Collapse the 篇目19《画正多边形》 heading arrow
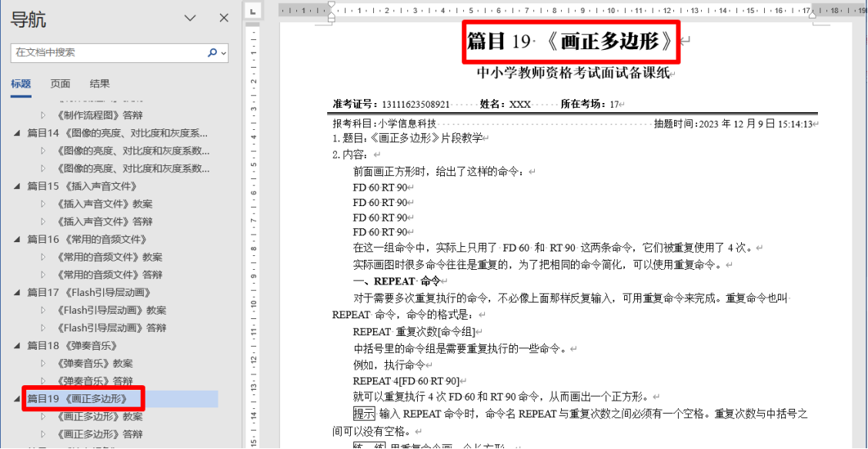The height and width of the screenshot is (449, 868). tap(17, 399)
